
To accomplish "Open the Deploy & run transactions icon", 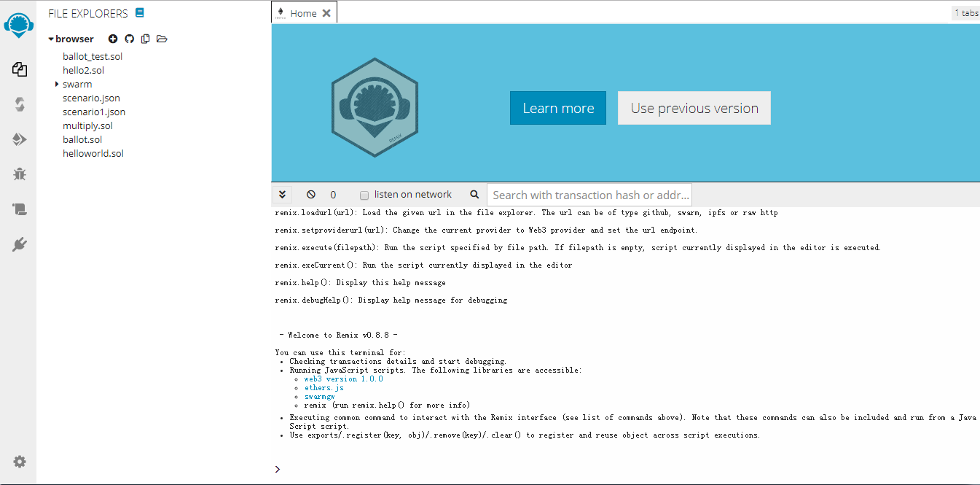I will (20, 139).
